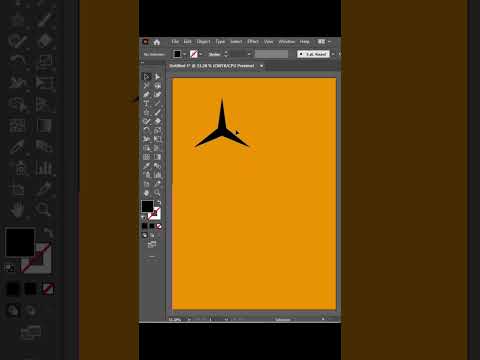The image size is (480, 360).
Task: Select the Direct Selection tool
Action: coord(157,77)
